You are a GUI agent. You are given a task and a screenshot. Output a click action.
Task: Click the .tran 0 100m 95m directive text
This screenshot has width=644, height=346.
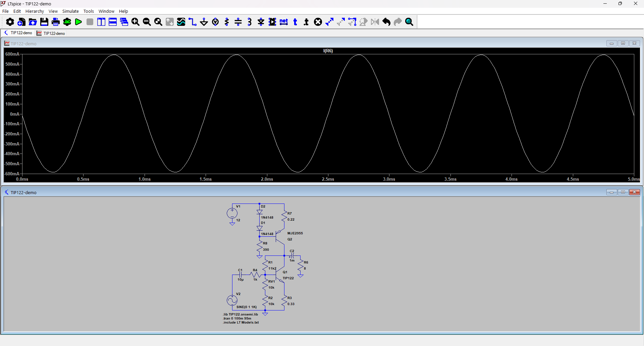pos(237,319)
